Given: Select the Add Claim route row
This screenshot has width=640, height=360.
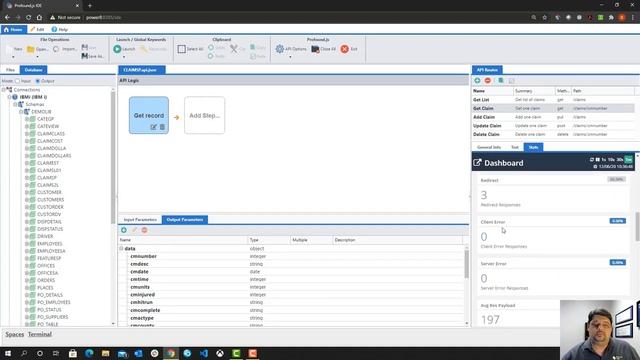Looking at the screenshot, I should pos(553,117).
